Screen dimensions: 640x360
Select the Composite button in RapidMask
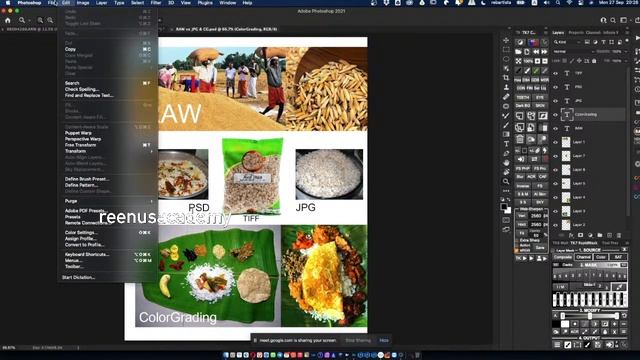click(x=563, y=257)
